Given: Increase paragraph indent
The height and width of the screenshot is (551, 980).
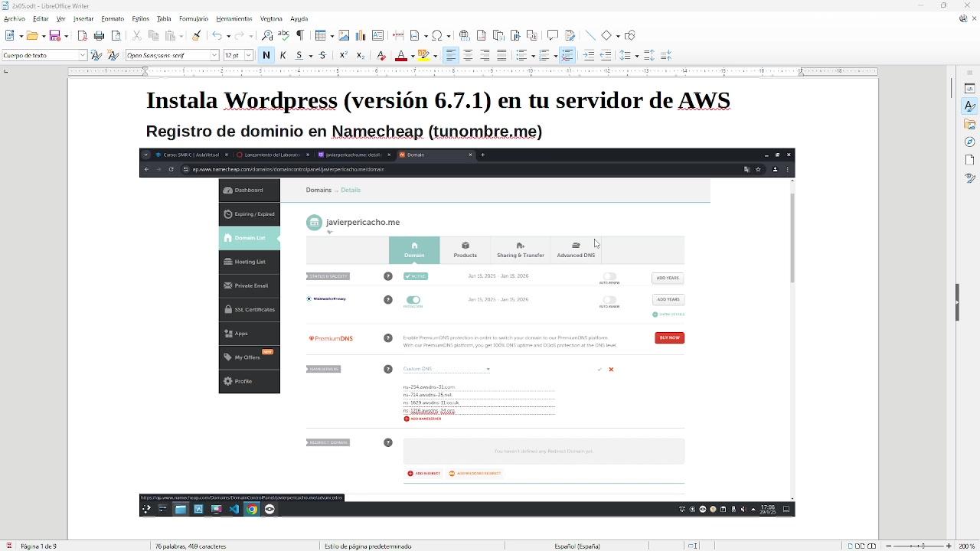Looking at the screenshot, I should [x=588, y=55].
